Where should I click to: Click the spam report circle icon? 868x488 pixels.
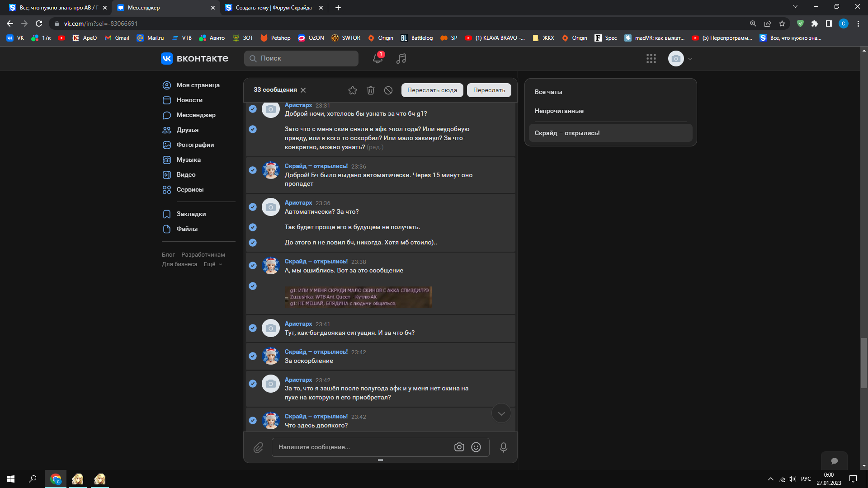(x=388, y=90)
